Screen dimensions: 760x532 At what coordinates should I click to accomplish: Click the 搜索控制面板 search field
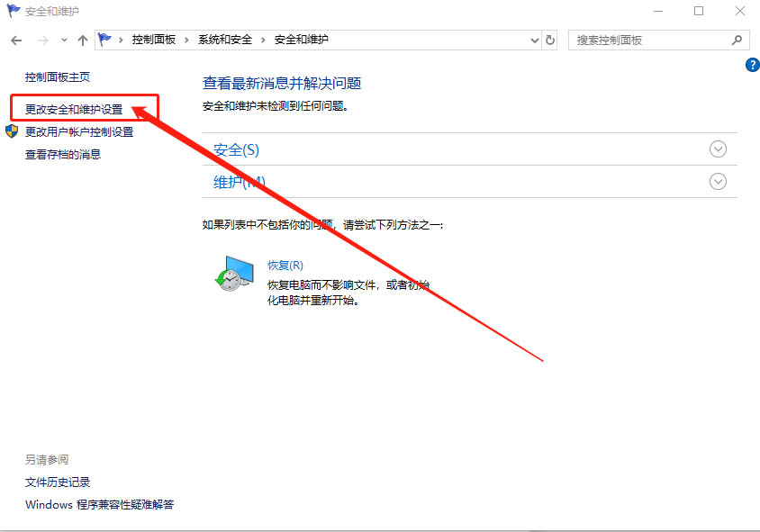(648, 41)
